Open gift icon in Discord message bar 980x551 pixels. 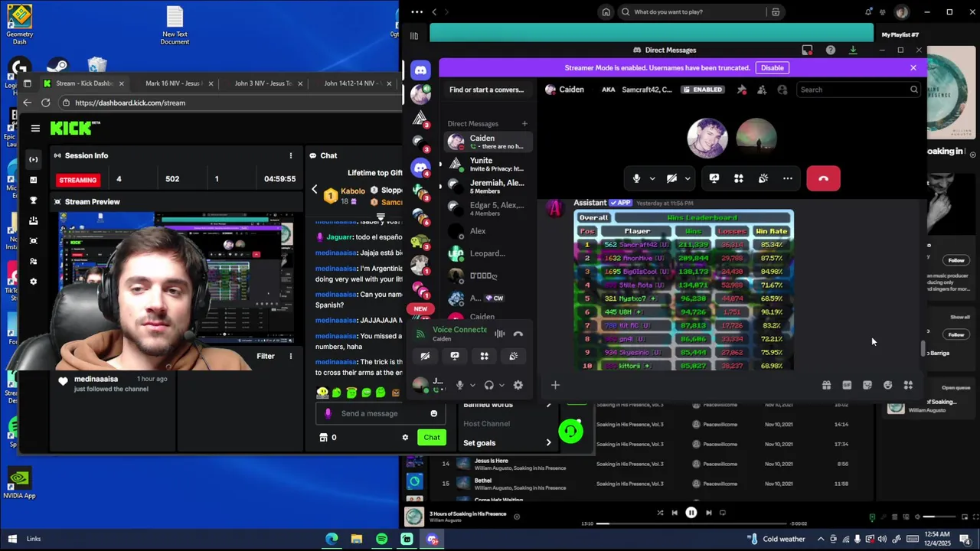(826, 385)
